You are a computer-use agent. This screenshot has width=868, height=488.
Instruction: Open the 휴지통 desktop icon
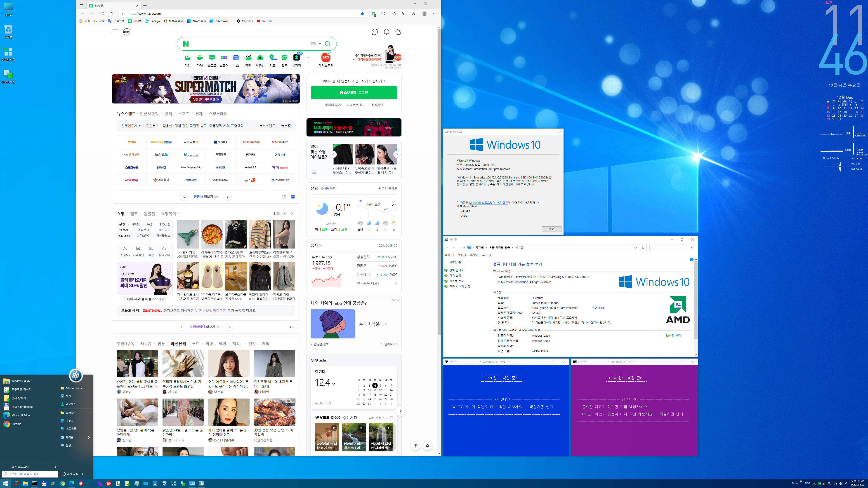tap(8, 32)
